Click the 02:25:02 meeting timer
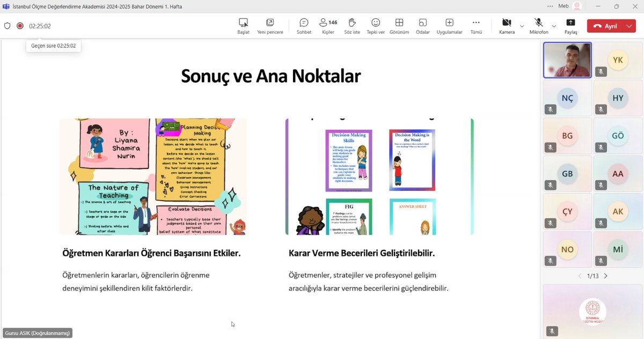 (40, 26)
